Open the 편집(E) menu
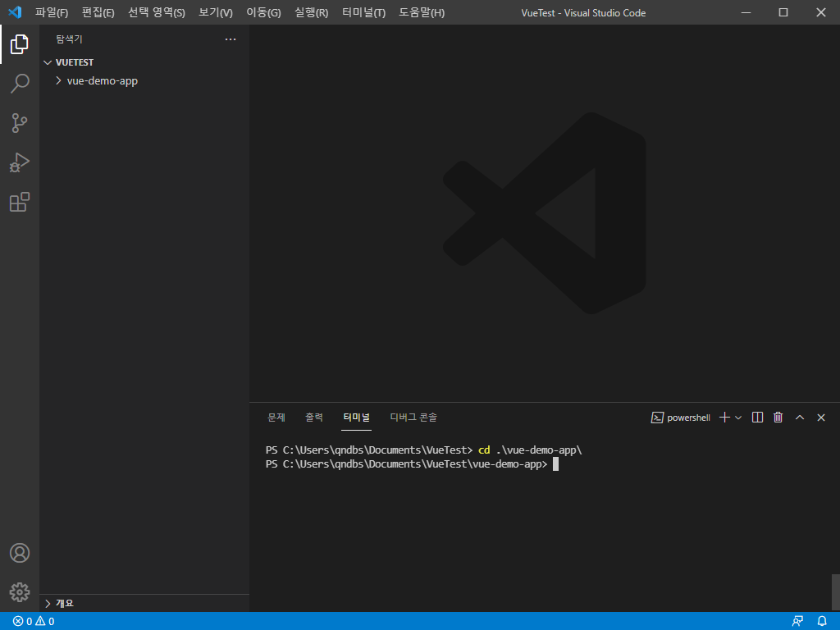840x630 pixels. coord(98,12)
